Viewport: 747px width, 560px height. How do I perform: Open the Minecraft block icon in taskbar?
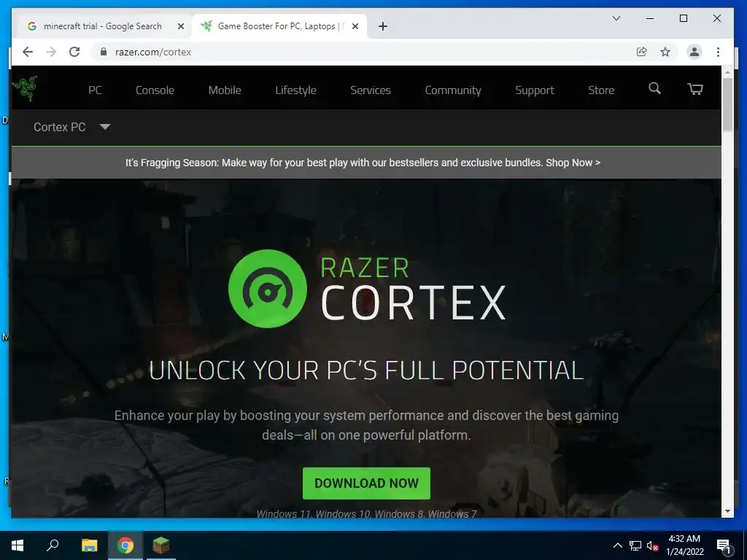click(161, 545)
